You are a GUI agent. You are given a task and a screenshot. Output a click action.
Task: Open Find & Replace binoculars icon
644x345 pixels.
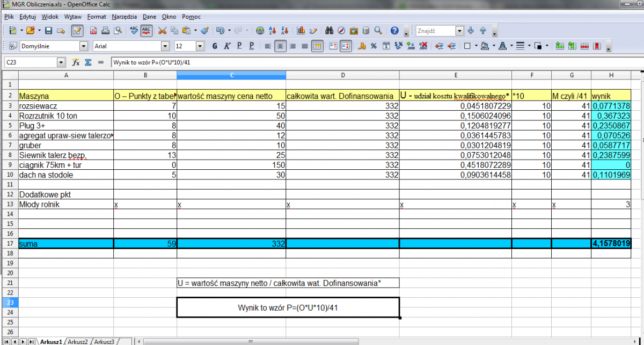tap(330, 31)
